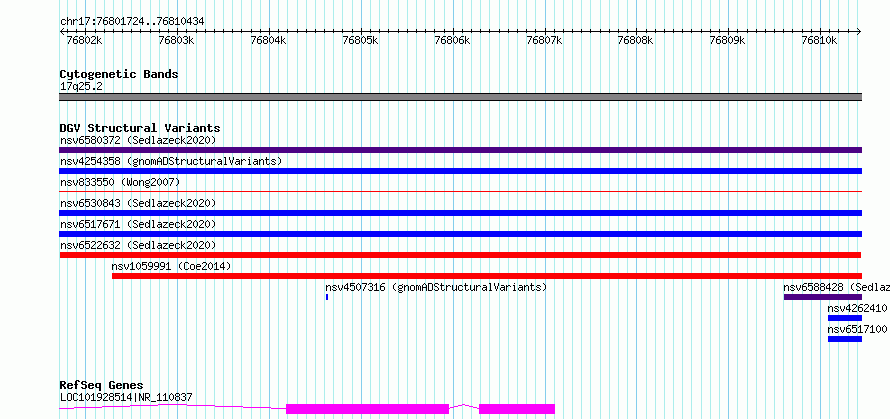Open the nsv1059991 Coe2014 red bar
The width and height of the screenshot is (890, 419).
coord(487,276)
